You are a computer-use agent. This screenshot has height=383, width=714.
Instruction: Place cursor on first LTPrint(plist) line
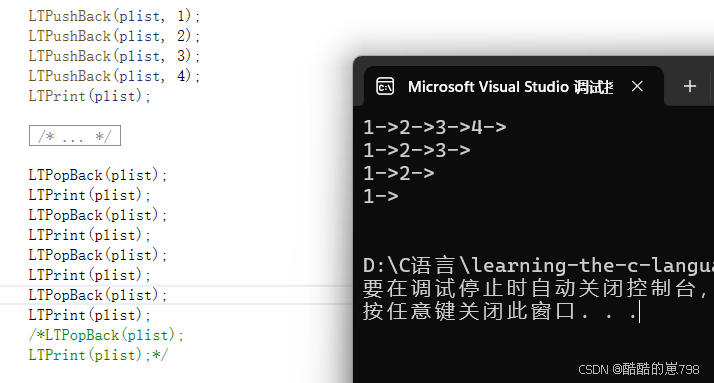coord(89,96)
